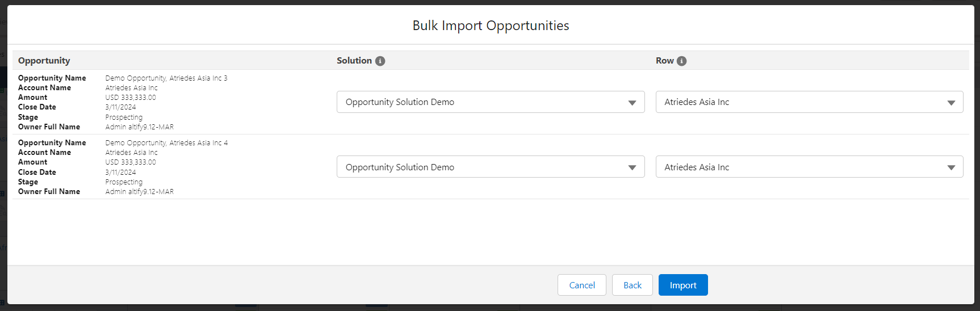980x311 pixels.
Task: Click the second opportunity's Prospecting stage
Action: [x=124, y=182]
